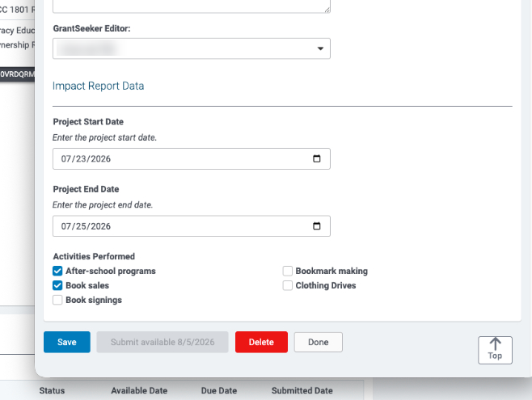This screenshot has height=400, width=532.
Task: Sort by Available Date column header
Action: (x=139, y=390)
